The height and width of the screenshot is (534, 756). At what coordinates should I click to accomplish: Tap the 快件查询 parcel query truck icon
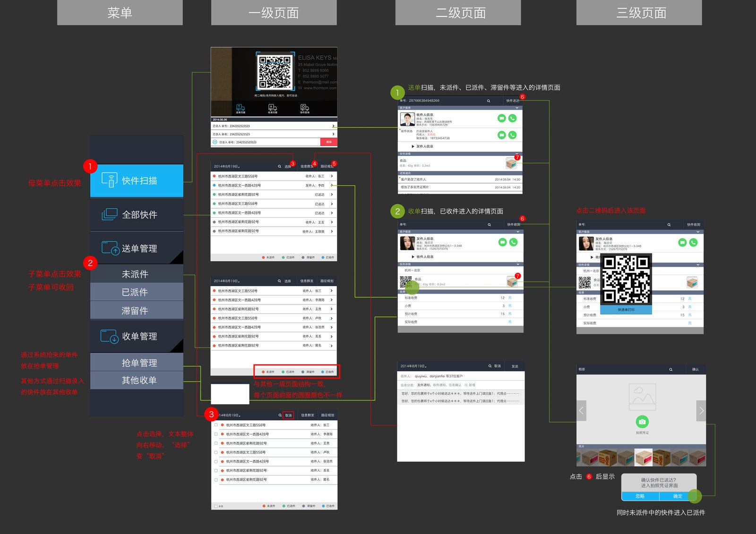(x=305, y=109)
